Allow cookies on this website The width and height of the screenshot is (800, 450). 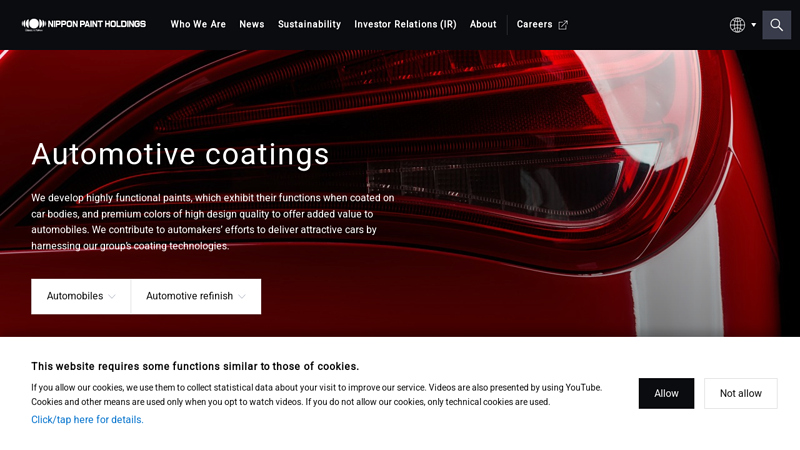tap(666, 393)
